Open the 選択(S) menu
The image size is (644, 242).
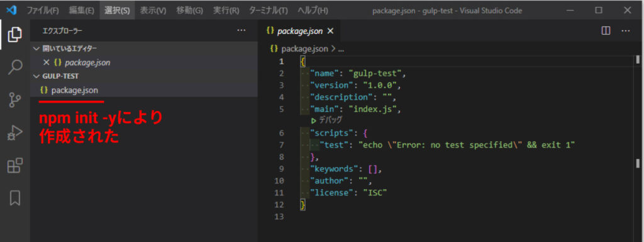pyautogui.click(x=117, y=10)
